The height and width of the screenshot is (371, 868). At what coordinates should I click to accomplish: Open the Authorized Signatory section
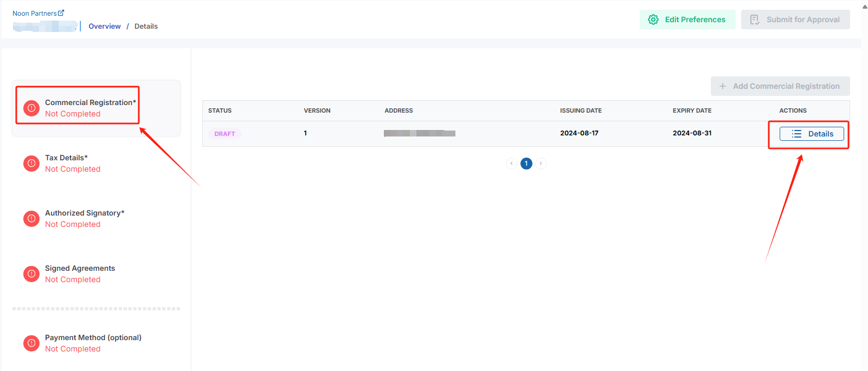[x=85, y=218]
